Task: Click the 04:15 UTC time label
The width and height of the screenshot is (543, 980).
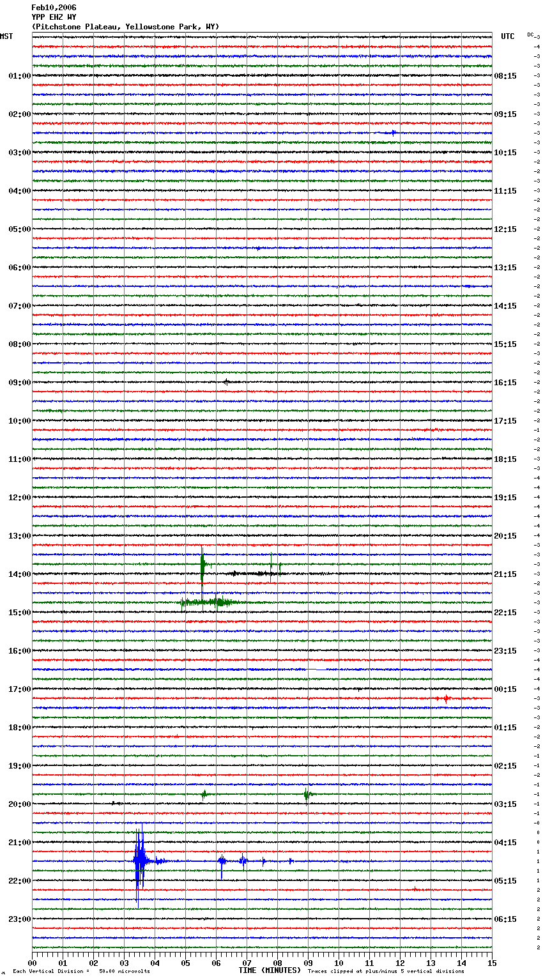Action: (x=505, y=843)
